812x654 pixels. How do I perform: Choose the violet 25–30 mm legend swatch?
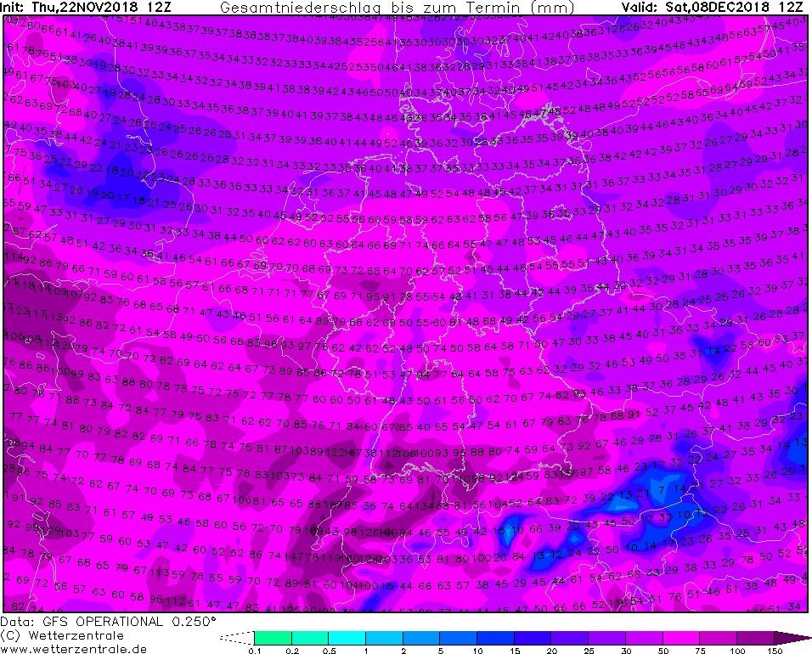pyautogui.click(x=606, y=637)
